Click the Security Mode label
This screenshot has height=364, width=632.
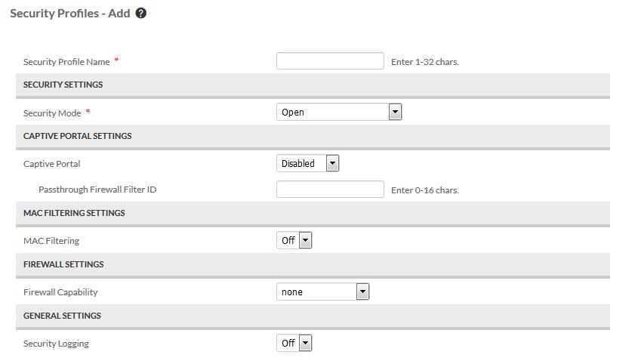click(52, 113)
